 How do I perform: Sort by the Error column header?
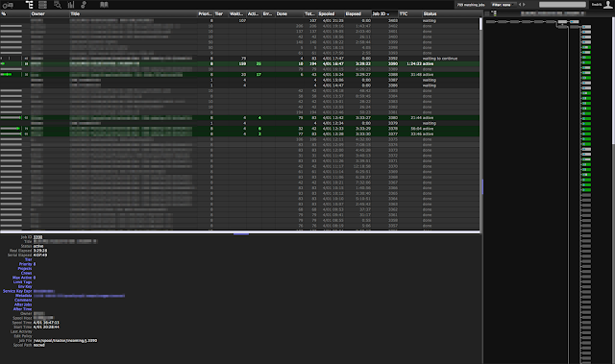(268, 13)
